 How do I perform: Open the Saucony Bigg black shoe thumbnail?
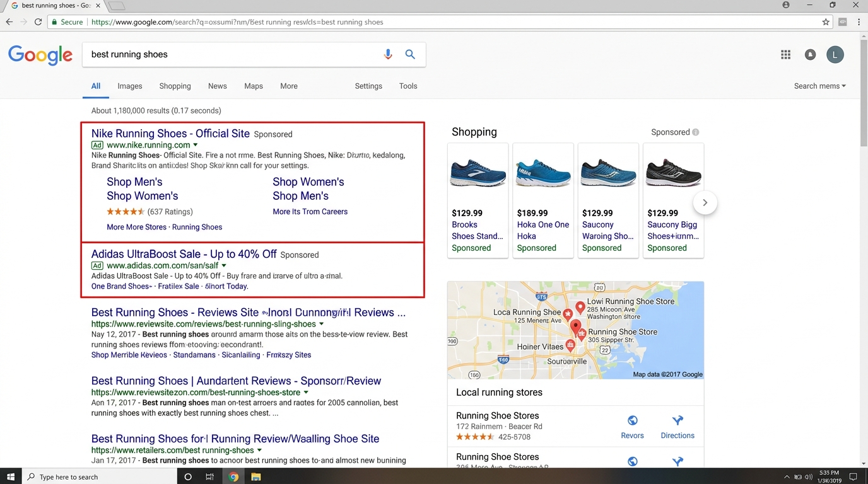coord(673,173)
